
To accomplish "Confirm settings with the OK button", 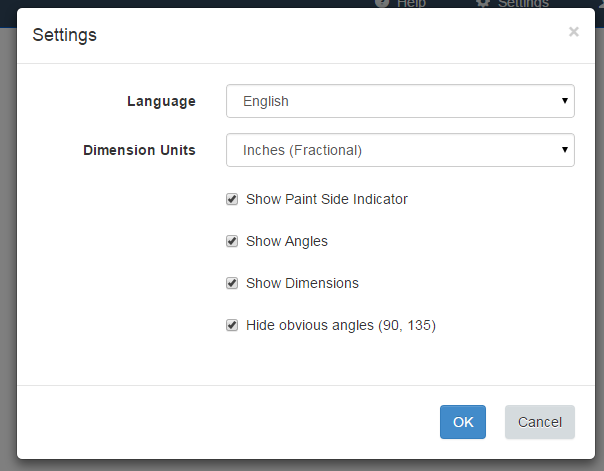I will tap(463, 422).
